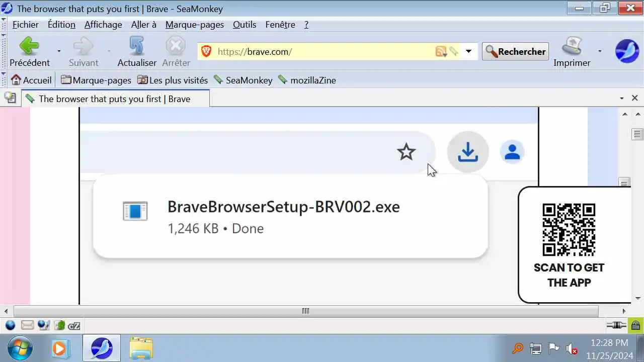
Task: Open the Affichage menu
Action: (103, 25)
